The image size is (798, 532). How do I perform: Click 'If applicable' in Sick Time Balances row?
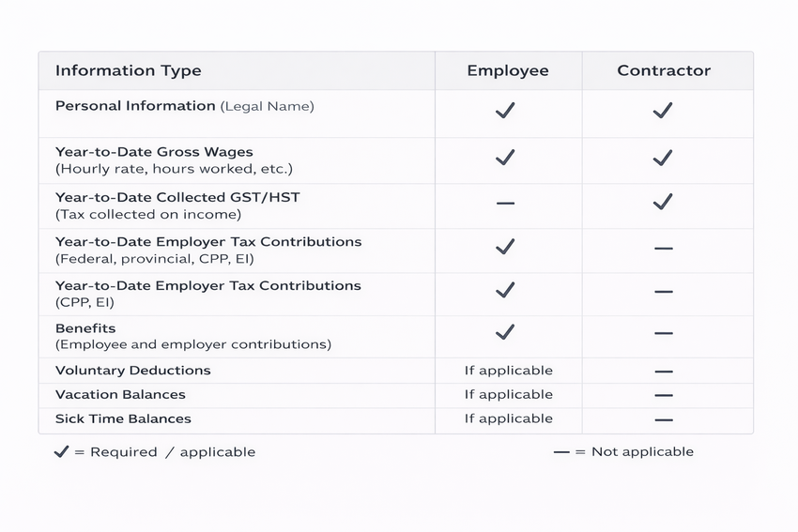[508, 419]
